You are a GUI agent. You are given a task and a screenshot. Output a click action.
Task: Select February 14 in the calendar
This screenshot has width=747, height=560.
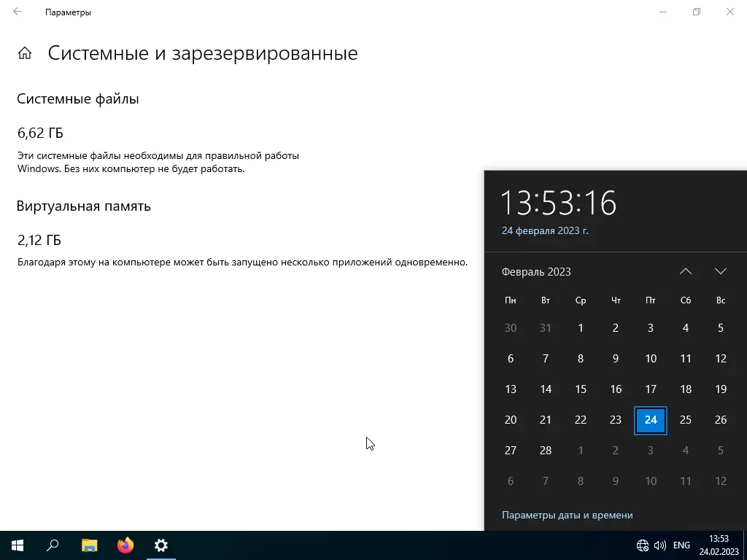(x=546, y=389)
